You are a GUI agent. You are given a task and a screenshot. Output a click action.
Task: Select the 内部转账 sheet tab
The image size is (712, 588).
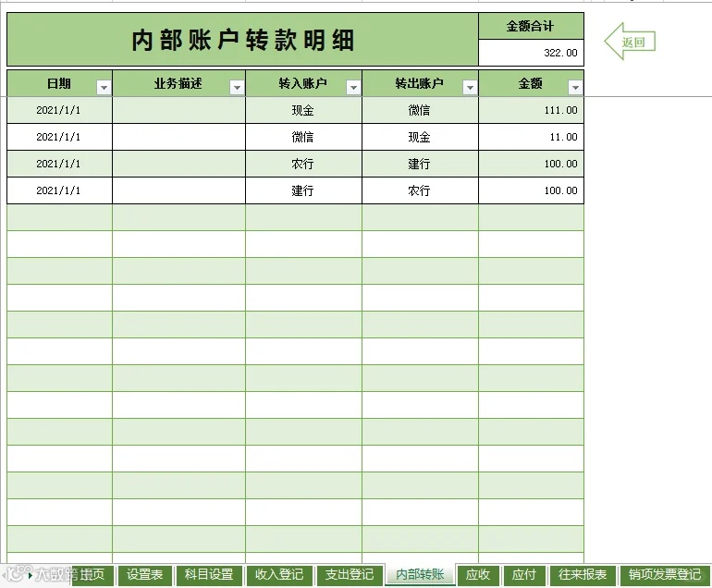[420, 575]
